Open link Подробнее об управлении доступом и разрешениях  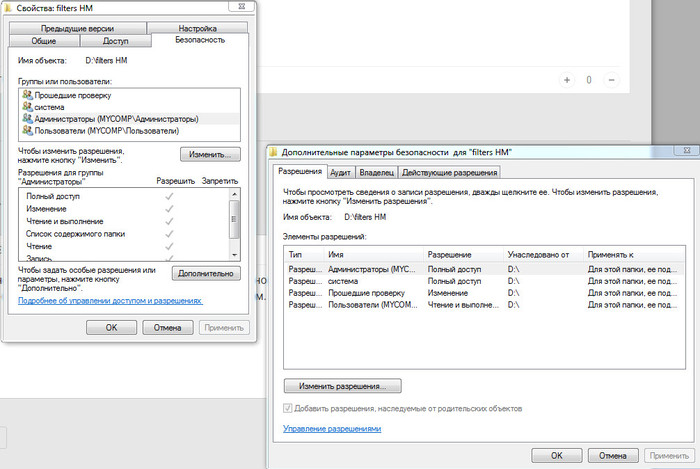(x=110, y=301)
